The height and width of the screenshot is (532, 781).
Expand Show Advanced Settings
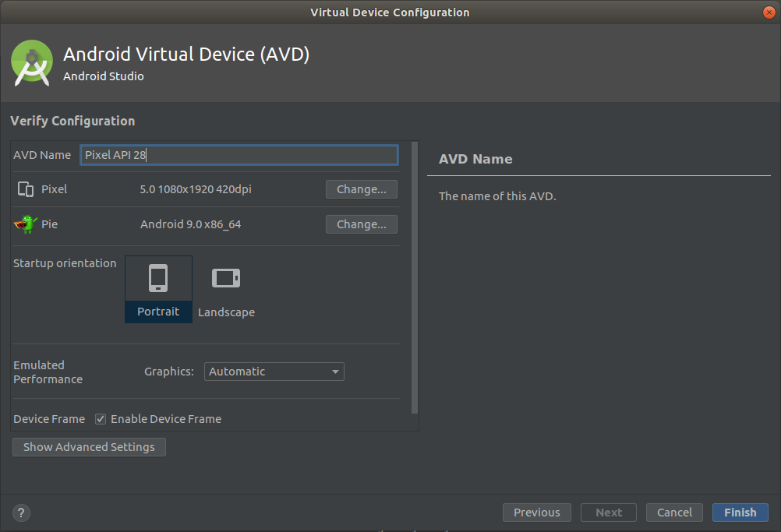coord(88,446)
